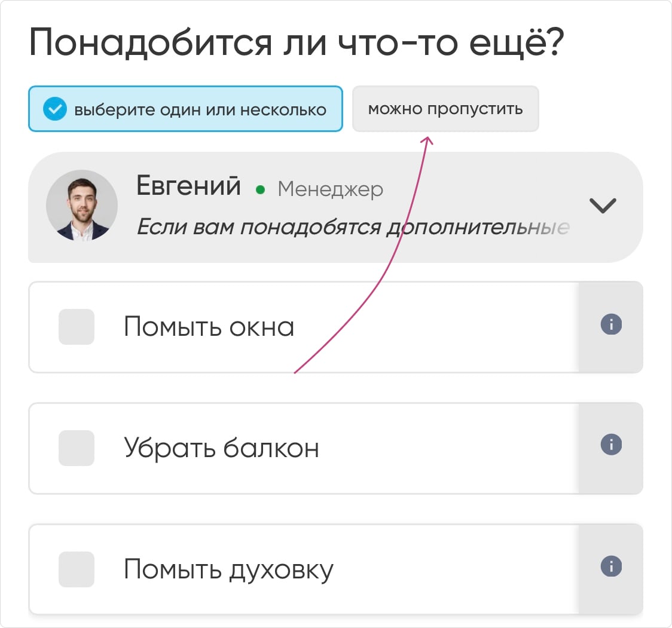Select the Убрать балкон option label
This screenshot has height=628, width=672.
221,448
